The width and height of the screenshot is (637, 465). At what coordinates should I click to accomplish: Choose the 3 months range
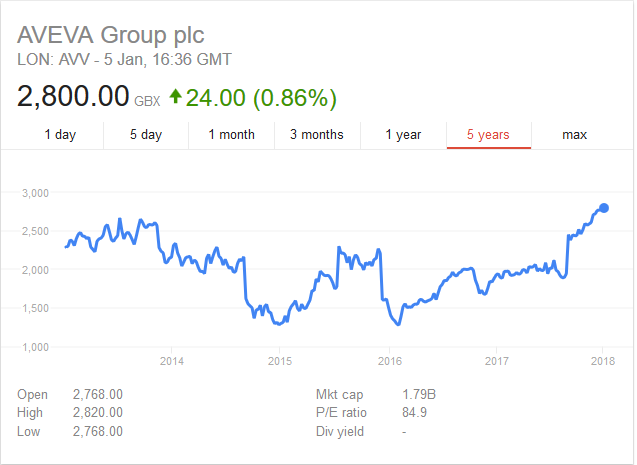pyautogui.click(x=317, y=134)
